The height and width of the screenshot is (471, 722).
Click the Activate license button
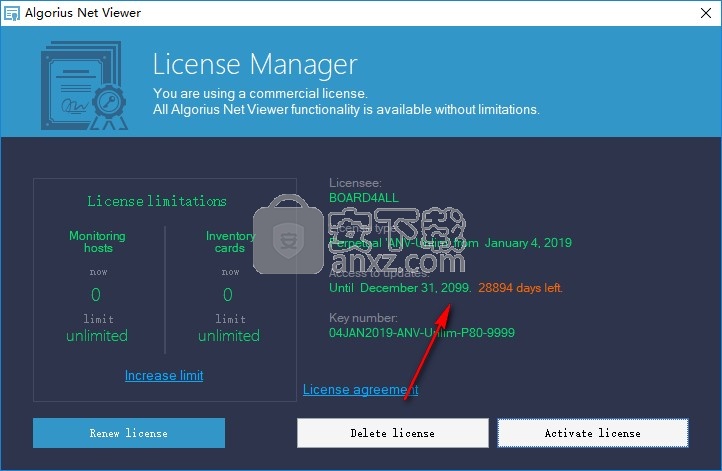593,433
